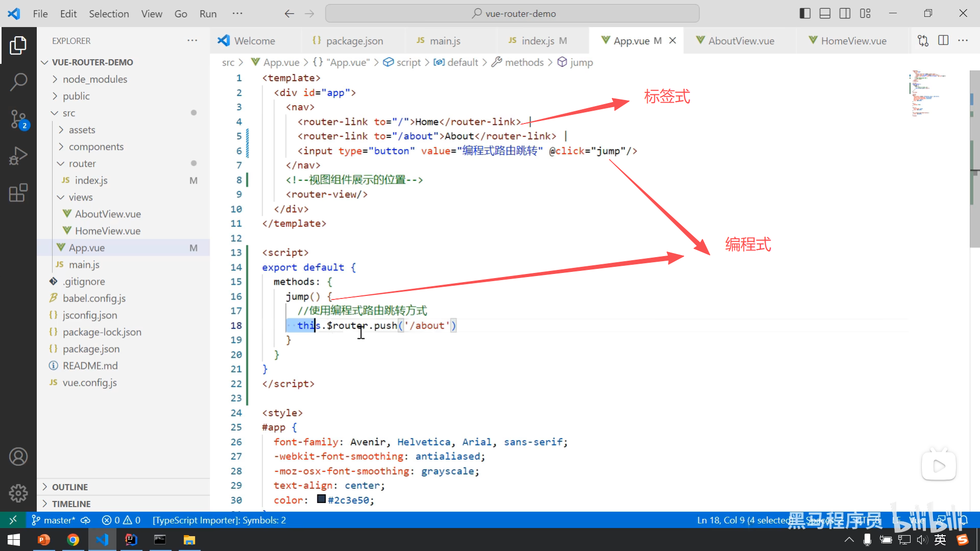Image resolution: width=980 pixels, height=551 pixels.
Task: Click the Accounts icon in activity bar
Action: (18, 457)
